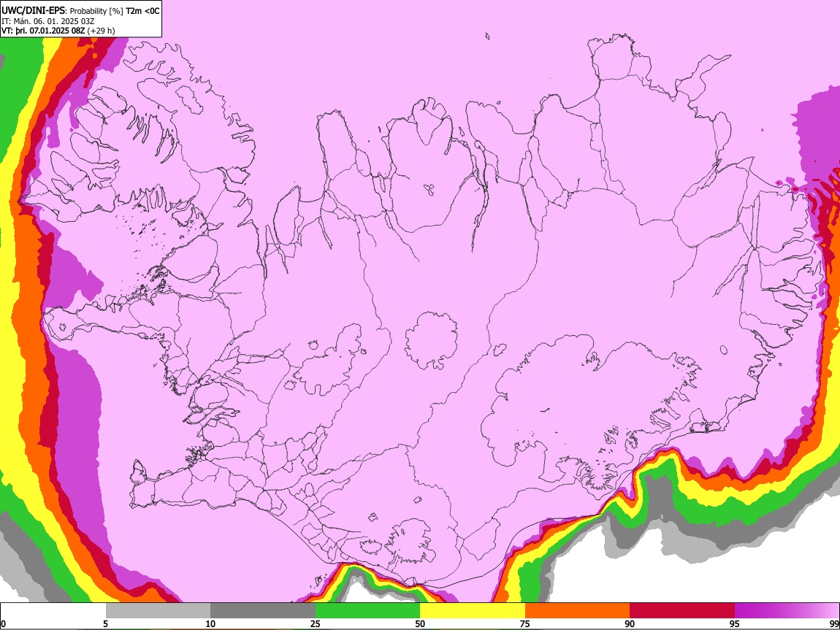Click the '50' legend tick label
Image resolution: width=840 pixels, height=630 pixels.
(420, 624)
